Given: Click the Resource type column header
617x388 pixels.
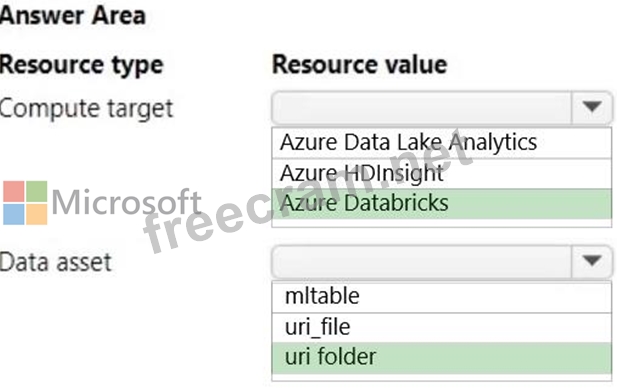Looking at the screenshot, I should 81,65.
